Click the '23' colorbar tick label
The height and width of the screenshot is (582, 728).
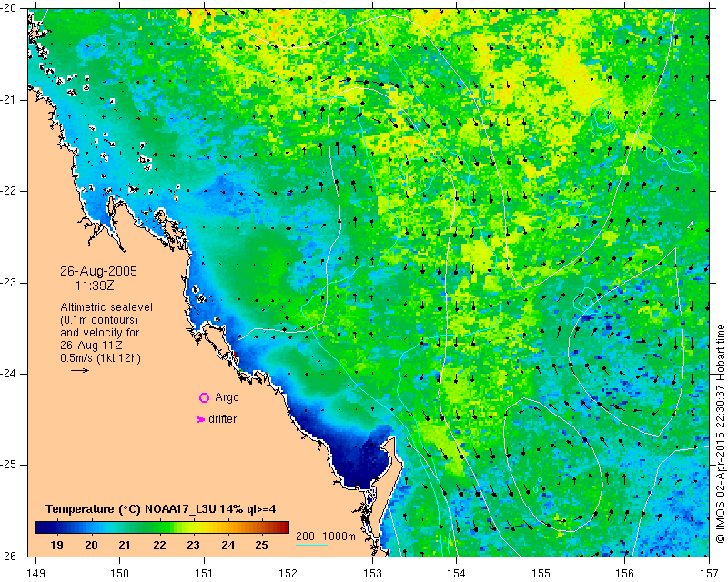coord(193,546)
